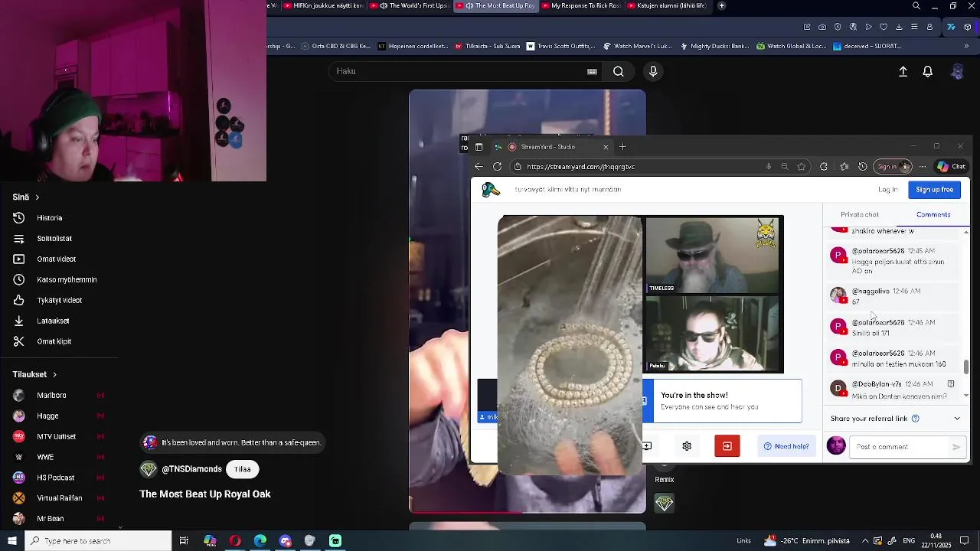
Task: Click the Remix sound diamond thumbnail
Action: click(664, 504)
